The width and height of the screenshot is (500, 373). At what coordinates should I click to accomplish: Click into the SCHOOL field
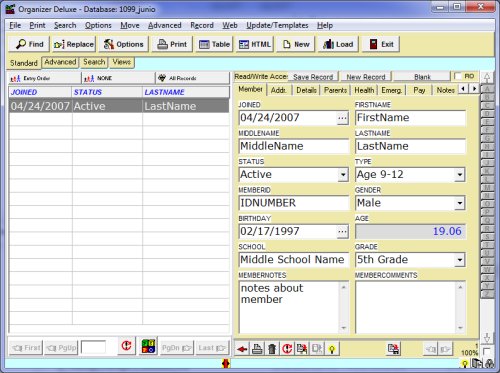coord(294,260)
